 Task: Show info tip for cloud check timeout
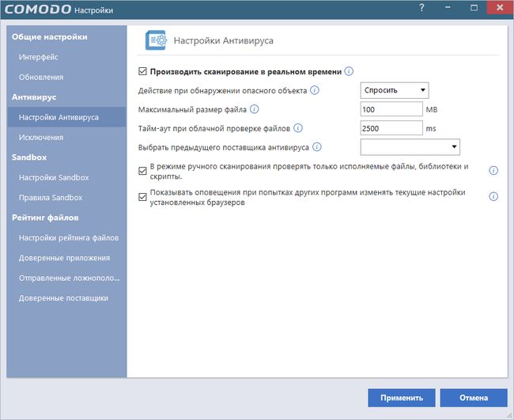297,128
